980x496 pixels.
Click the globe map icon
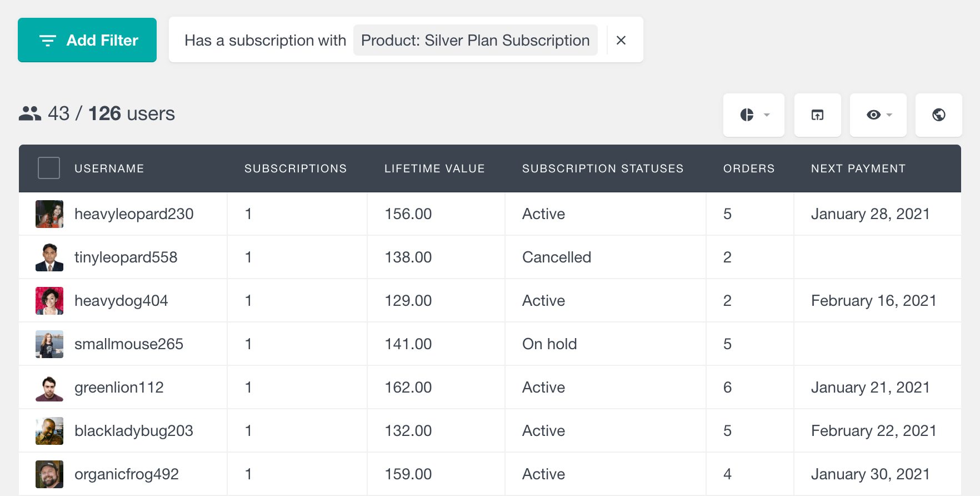pos(939,115)
